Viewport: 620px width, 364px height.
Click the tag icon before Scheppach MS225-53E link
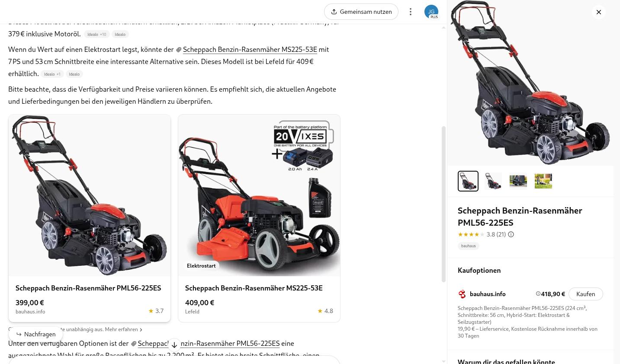point(178,50)
